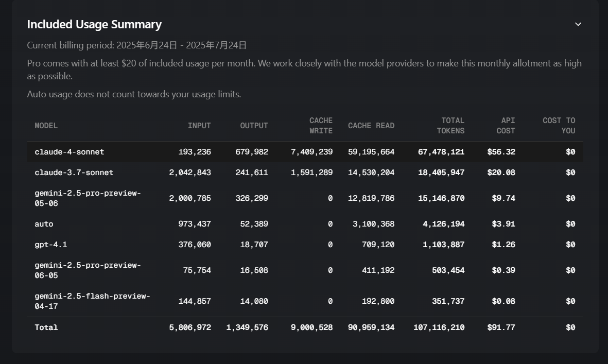Click grand total tokens 107,116,210
Viewport: 608px width, 364px height.
[x=439, y=327]
